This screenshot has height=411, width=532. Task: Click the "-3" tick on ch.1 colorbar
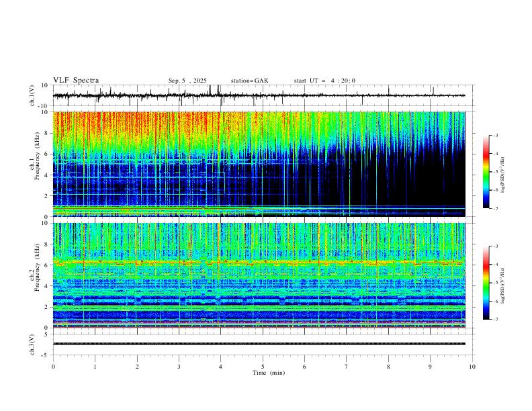tap(496, 135)
